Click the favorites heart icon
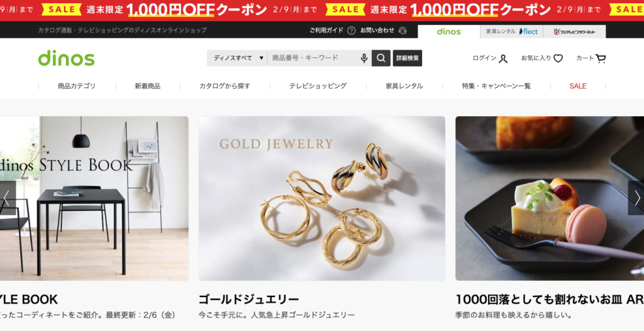Image resolution: width=644 pixels, height=331 pixels. (x=558, y=58)
